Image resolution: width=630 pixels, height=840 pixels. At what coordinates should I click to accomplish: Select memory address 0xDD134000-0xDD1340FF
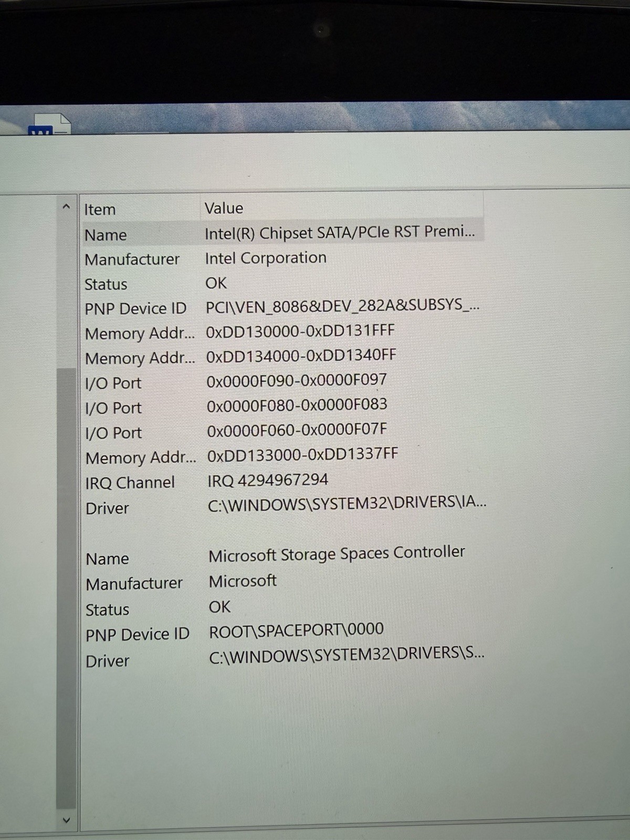coord(301,356)
